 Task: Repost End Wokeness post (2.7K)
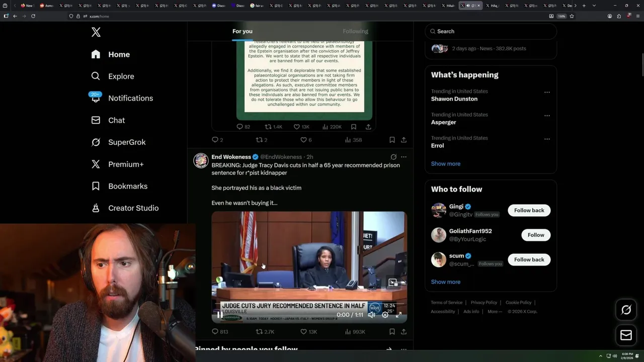click(265, 332)
